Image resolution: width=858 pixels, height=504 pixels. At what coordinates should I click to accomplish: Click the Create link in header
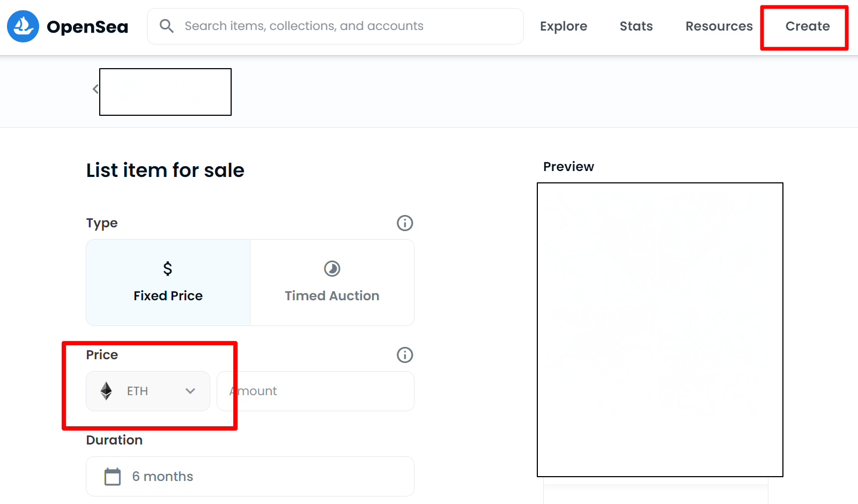coord(807,26)
